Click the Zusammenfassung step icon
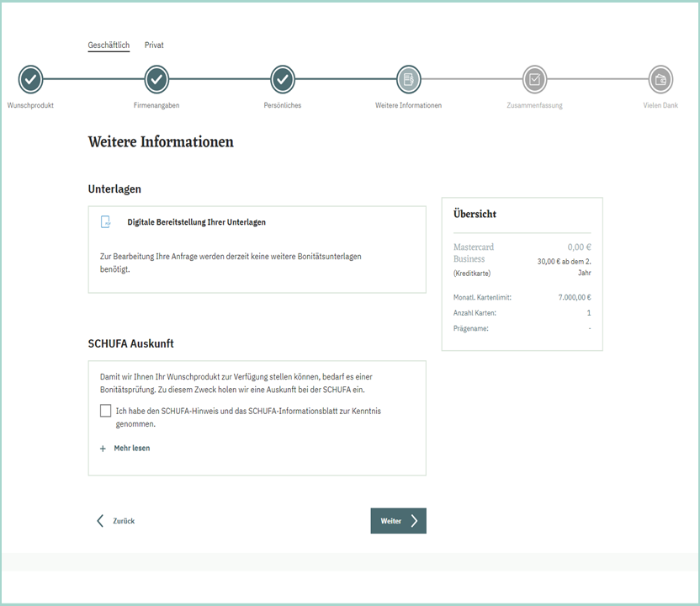Viewport: 700px width, 606px height. click(x=534, y=80)
